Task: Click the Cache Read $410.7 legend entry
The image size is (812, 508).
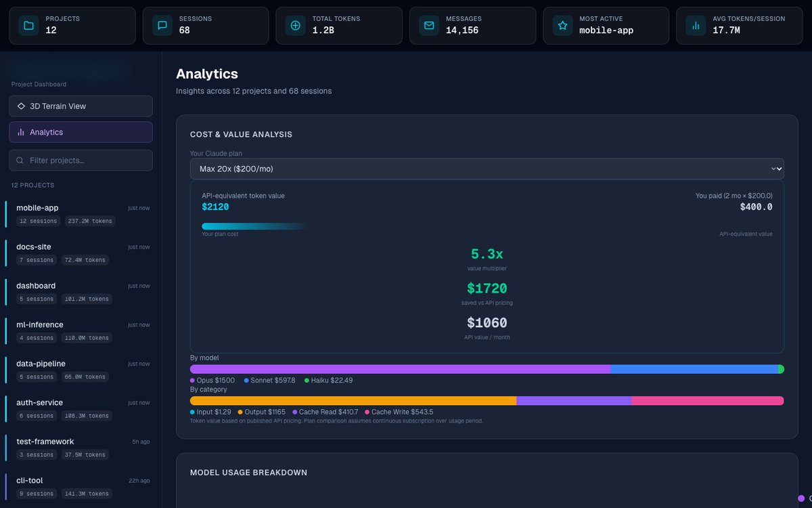Action: pyautogui.click(x=325, y=412)
